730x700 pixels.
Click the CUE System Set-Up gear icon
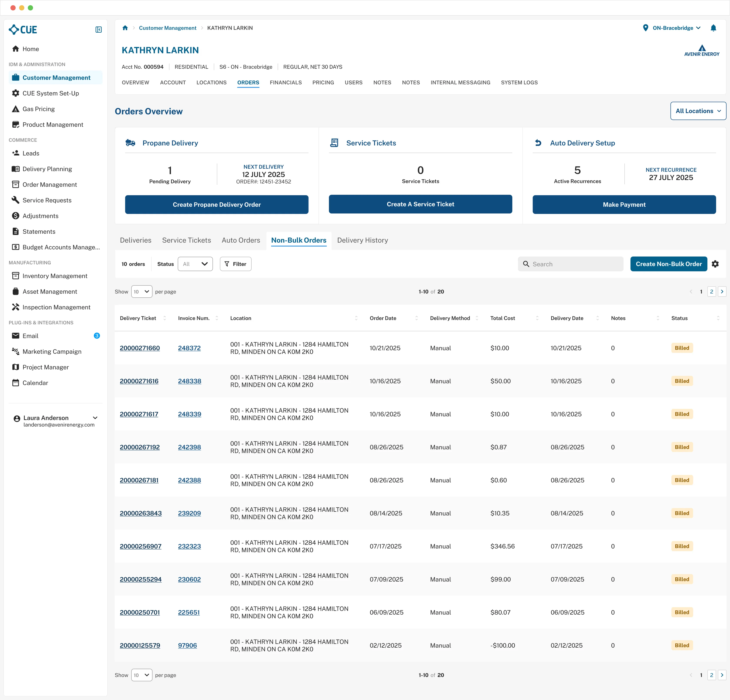[16, 93]
